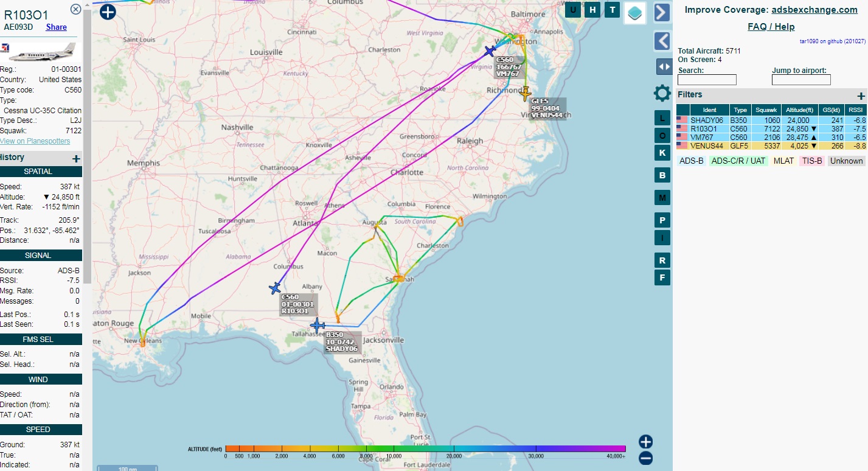Toggle the B map button
The height and width of the screenshot is (471, 868).
pyautogui.click(x=662, y=175)
